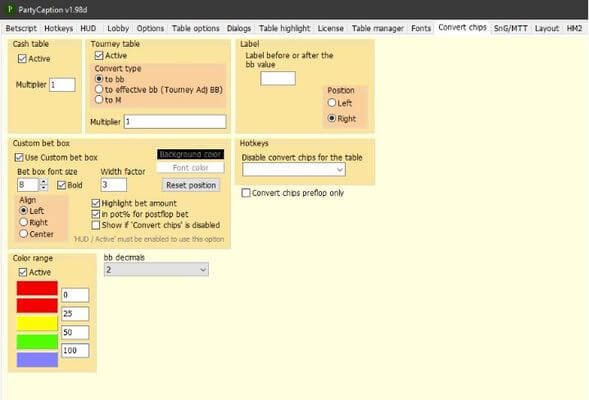Open the Dialogs tab
Screen dimensions: 589x400
tap(239, 29)
